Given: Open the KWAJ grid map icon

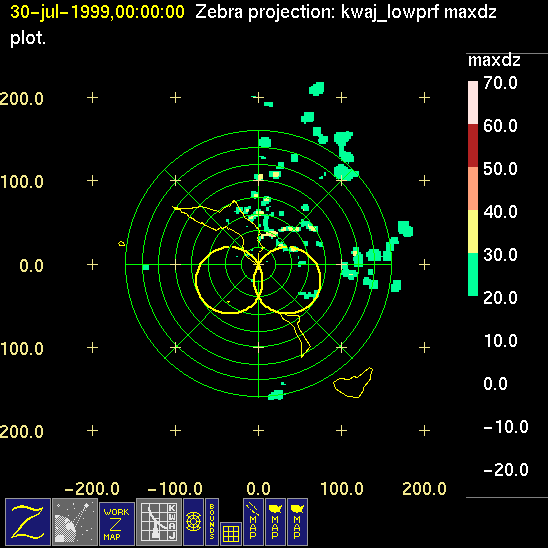Looking at the screenshot, I should coord(159,522).
